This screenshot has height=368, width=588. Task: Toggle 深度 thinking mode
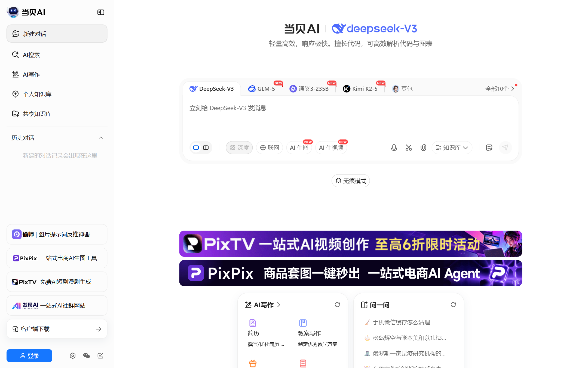point(239,147)
